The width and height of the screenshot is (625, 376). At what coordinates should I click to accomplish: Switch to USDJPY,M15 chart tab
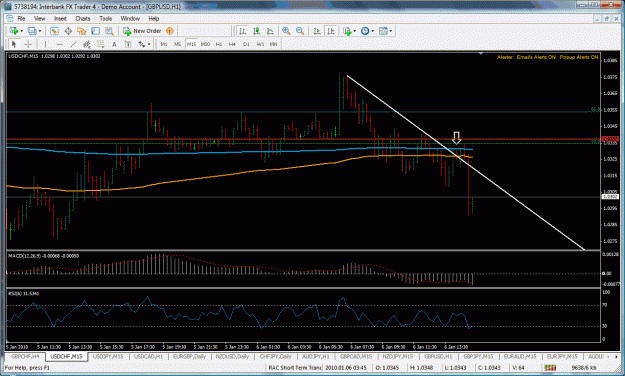(x=108, y=356)
